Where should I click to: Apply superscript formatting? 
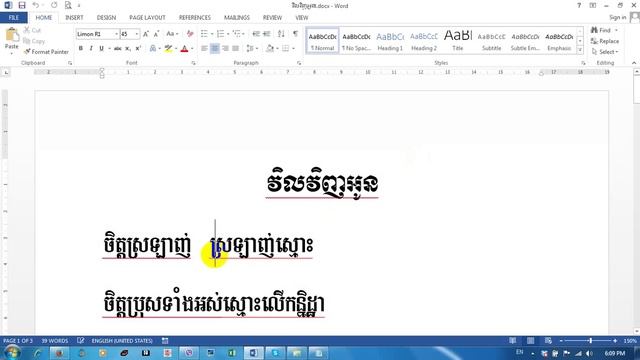pyautogui.click(x=138, y=49)
